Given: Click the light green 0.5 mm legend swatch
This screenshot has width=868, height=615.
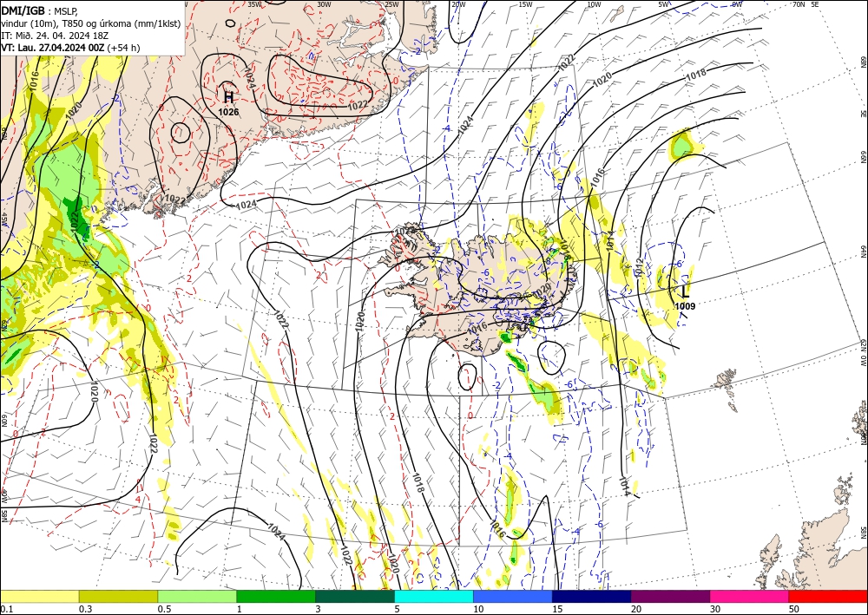Looking at the screenshot, I should pyautogui.click(x=197, y=596).
